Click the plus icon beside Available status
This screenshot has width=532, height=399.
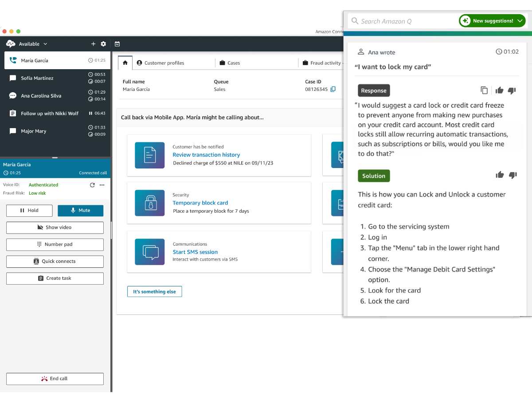[93, 44]
